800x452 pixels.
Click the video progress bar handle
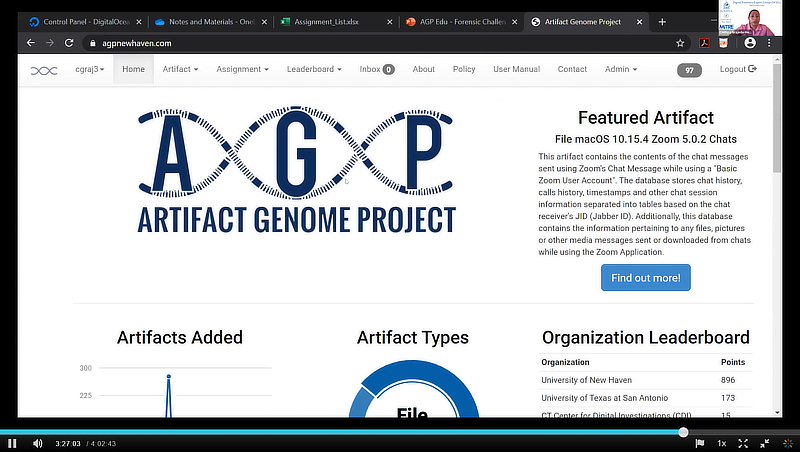pos(683,432)
